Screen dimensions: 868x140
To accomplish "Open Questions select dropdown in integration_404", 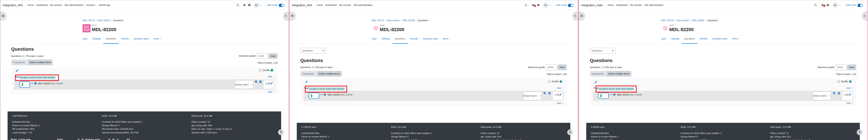I will coord(313,51).
